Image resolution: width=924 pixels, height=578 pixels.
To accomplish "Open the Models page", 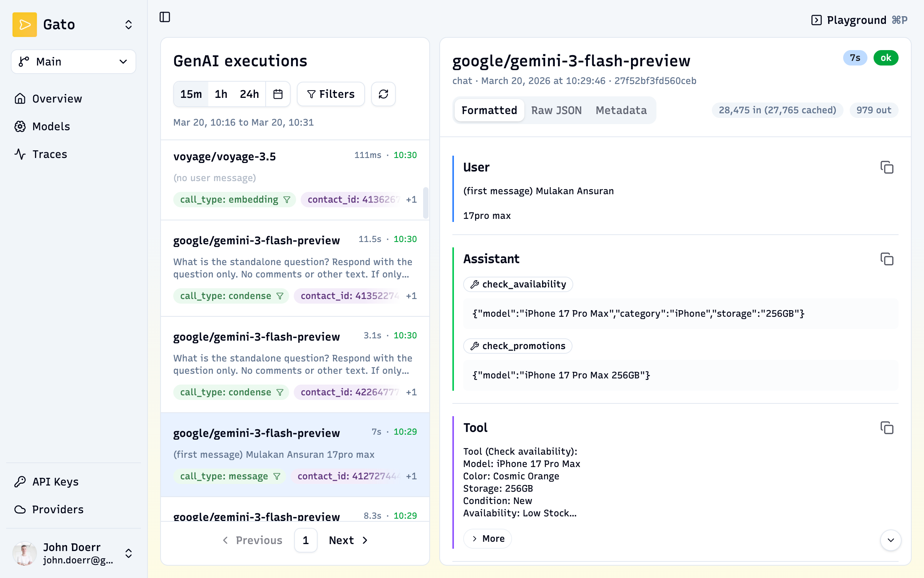I will coord(51,126).
